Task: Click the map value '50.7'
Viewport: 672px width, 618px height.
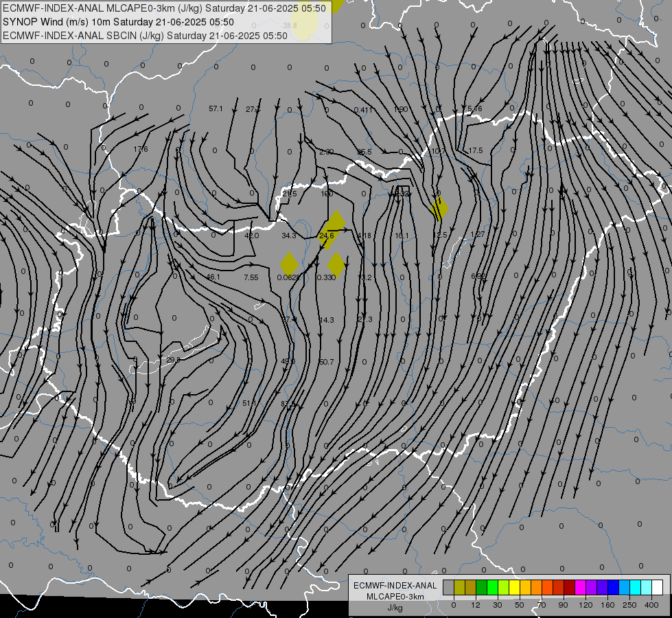Action: (327, 362)
